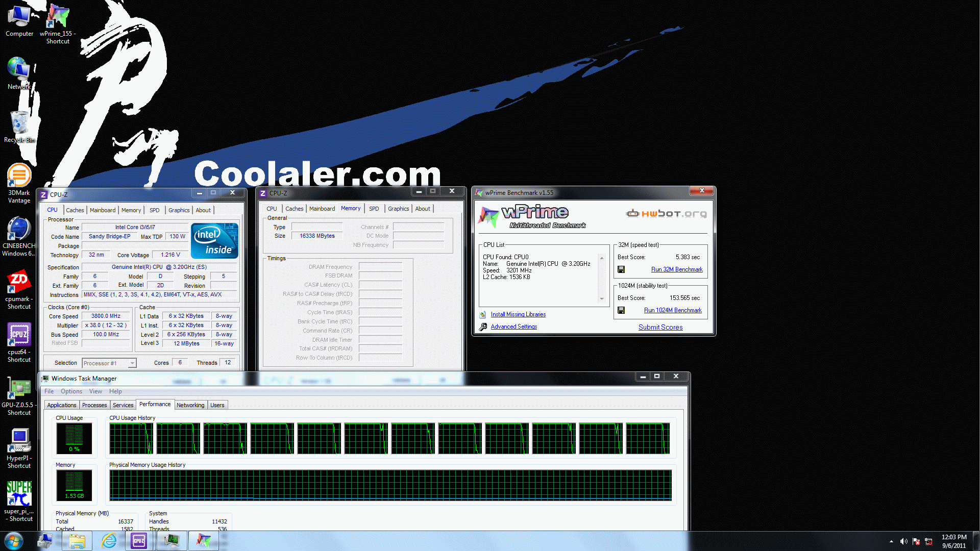Switch to Applications tab in Task Manager
This screenshot has width=980, height=551.
tap(62, 405)
